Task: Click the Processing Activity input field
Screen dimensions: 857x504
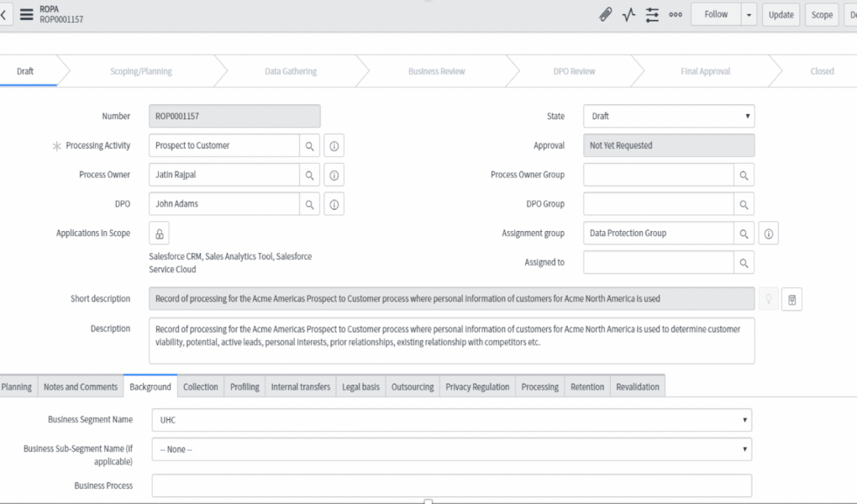Action: pos(224,146)
